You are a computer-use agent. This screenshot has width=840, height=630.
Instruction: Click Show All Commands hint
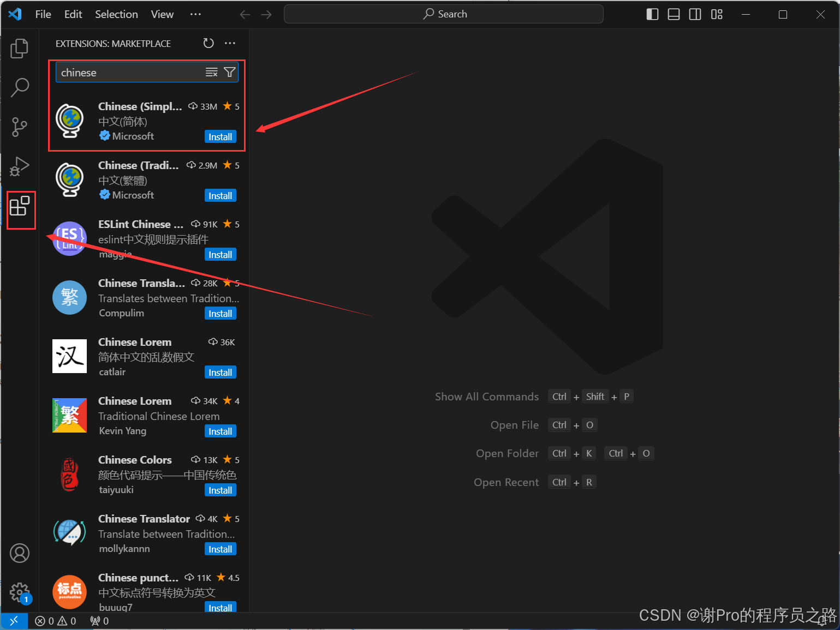click(487, 397)
